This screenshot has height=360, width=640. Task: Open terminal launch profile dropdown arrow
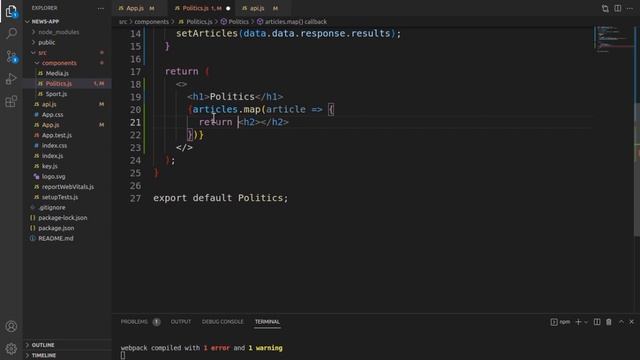click(586, 322)
